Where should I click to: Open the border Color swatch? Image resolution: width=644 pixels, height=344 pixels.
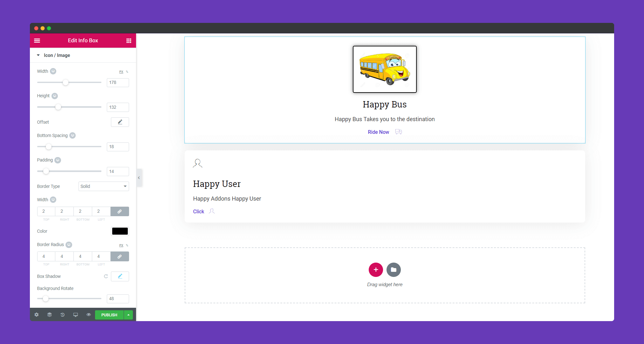click(x=120, y=231)
